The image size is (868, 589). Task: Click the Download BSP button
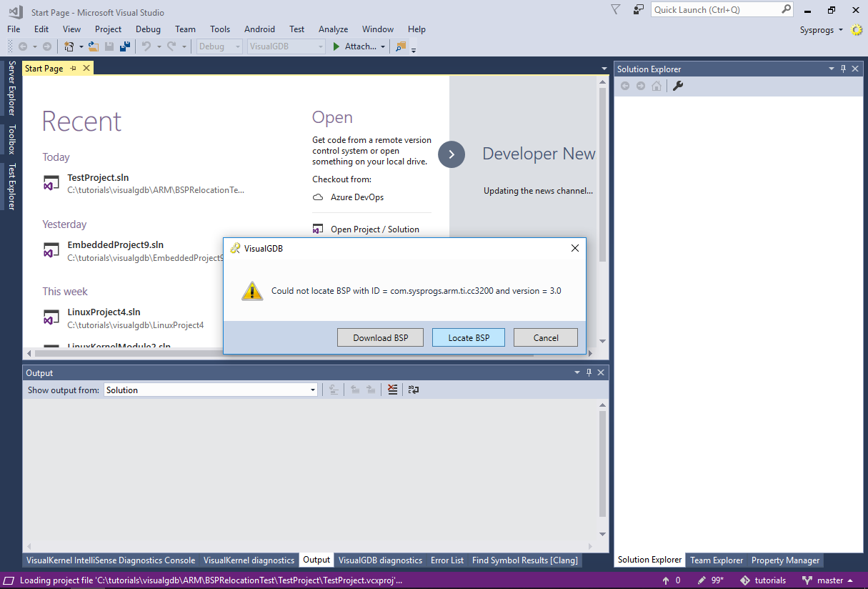[x=380, y=337]
